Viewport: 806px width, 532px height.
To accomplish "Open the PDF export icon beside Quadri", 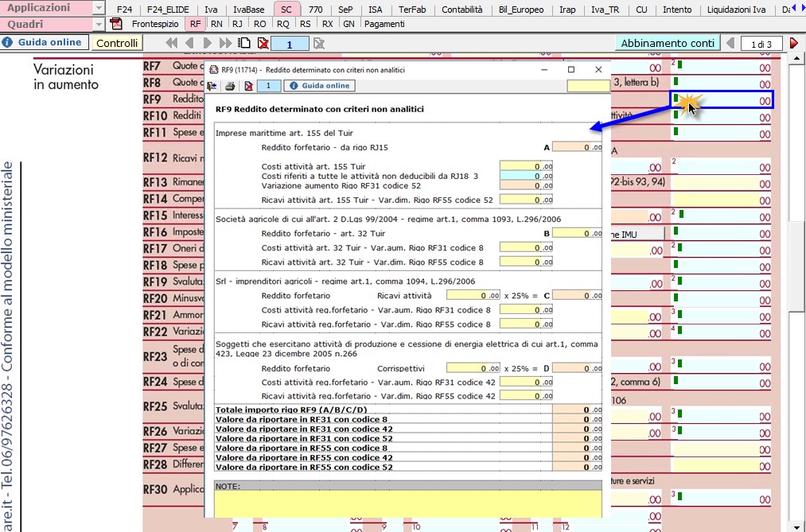I will click(116, 24).
